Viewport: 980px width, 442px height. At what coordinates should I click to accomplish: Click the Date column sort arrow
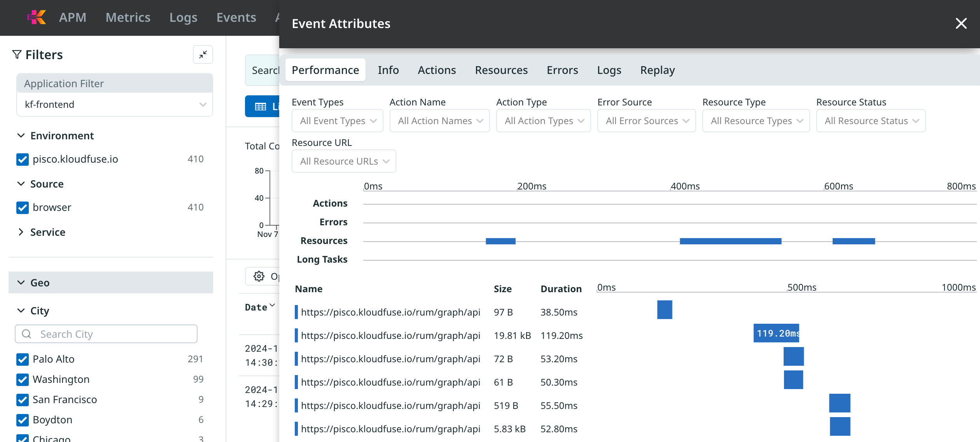pos(272,306)
